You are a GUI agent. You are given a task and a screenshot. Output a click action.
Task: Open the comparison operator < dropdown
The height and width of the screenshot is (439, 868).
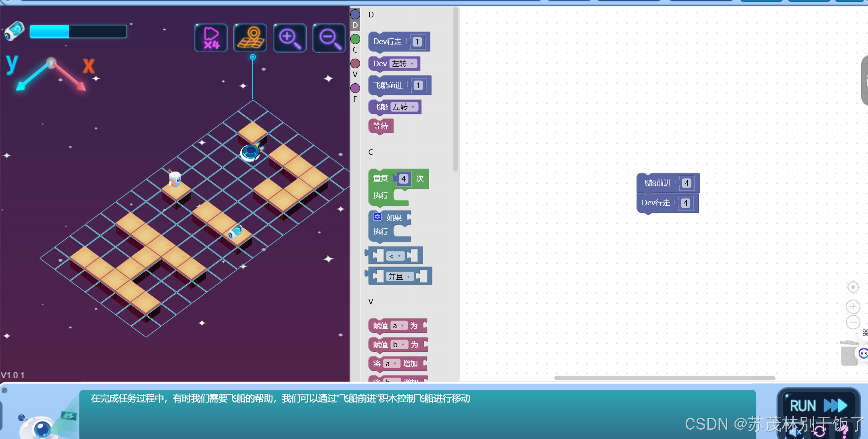[x=395, y=256]
